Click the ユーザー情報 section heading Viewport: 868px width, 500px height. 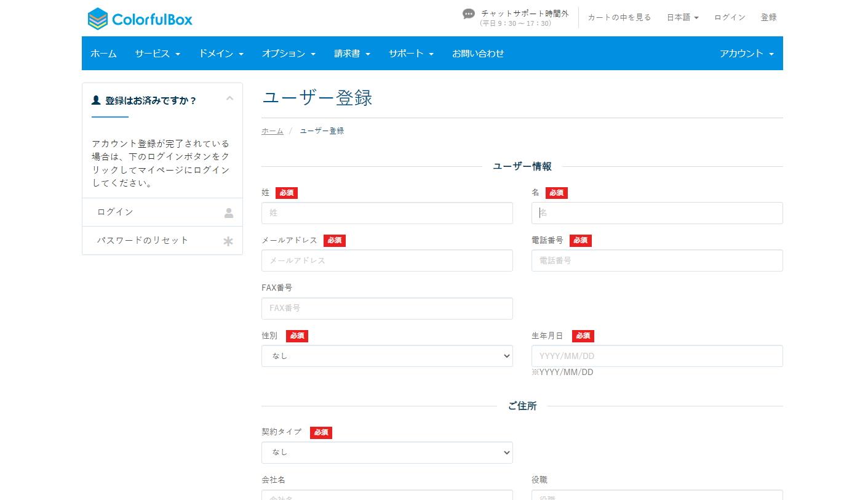point(522,166)
